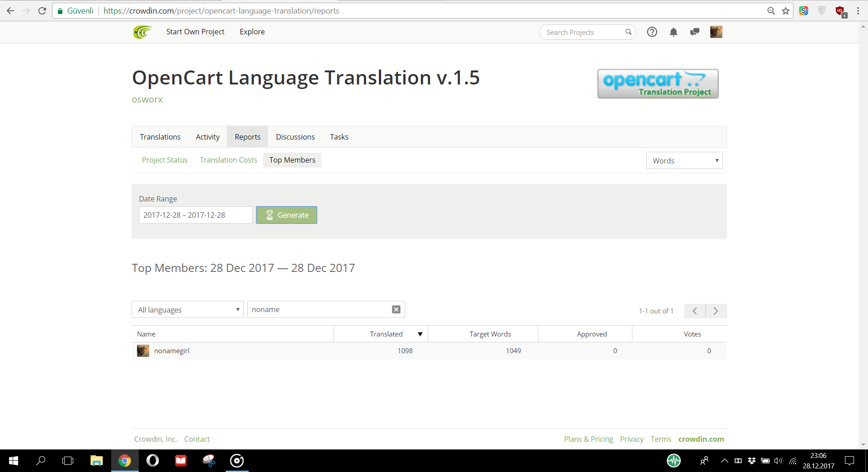
Task: Open the user profile avatar menu
Action: 716,32
